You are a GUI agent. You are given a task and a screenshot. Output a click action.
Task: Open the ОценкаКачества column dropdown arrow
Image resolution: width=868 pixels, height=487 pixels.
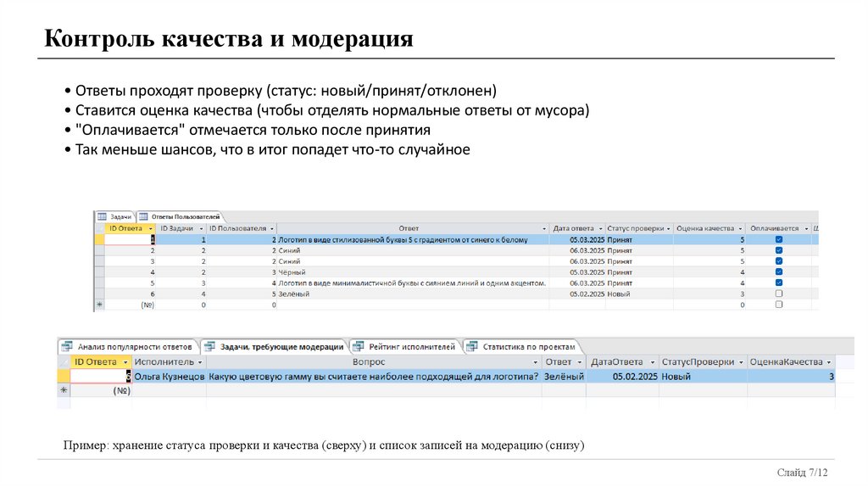pyautogui.click(x=829, y=362)
